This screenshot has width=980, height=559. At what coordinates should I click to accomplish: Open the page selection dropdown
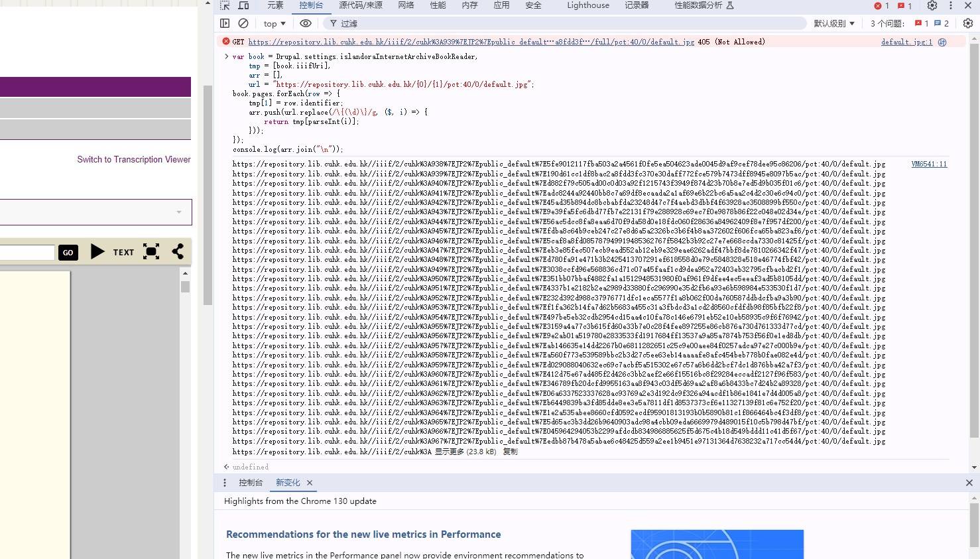pyautogui.click(x=95, y=212)
